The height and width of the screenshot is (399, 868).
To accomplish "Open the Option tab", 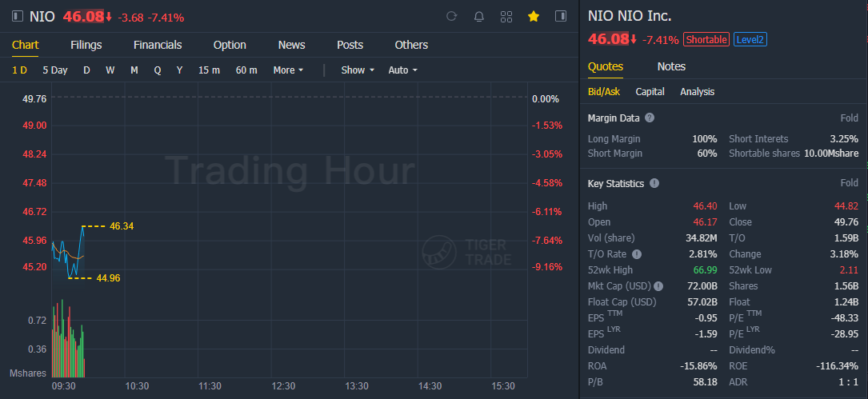I will tap(230, 45).
